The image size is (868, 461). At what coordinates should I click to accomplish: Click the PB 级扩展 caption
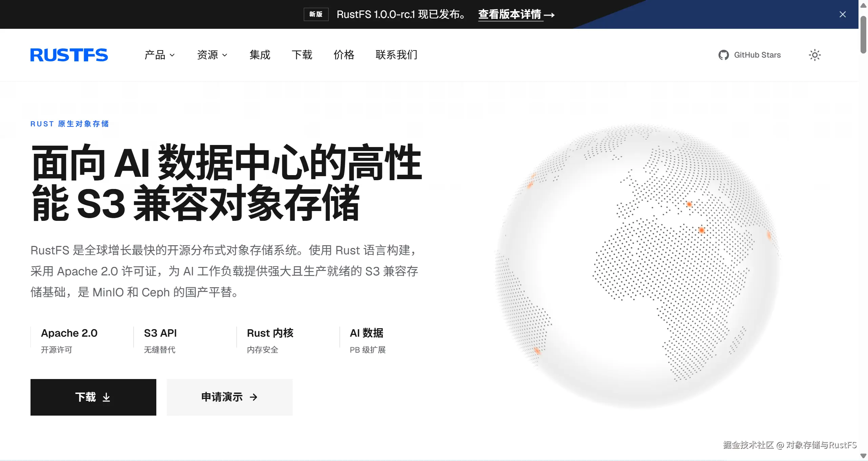(368, 350)
